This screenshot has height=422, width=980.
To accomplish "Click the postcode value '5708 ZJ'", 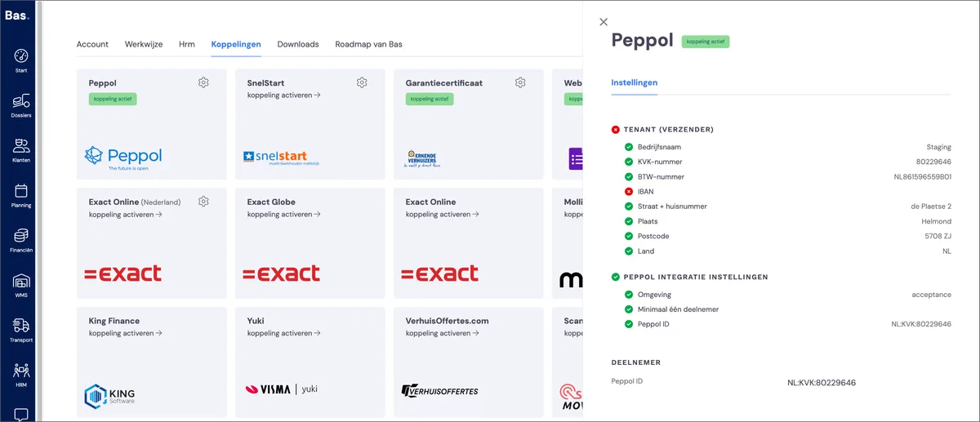I will pyautogui.click(x=938, y=236).
